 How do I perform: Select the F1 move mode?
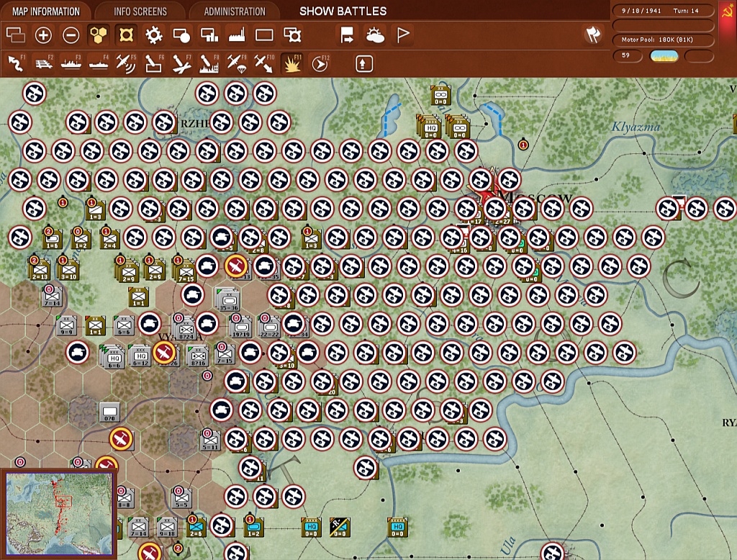click(16, 63)
